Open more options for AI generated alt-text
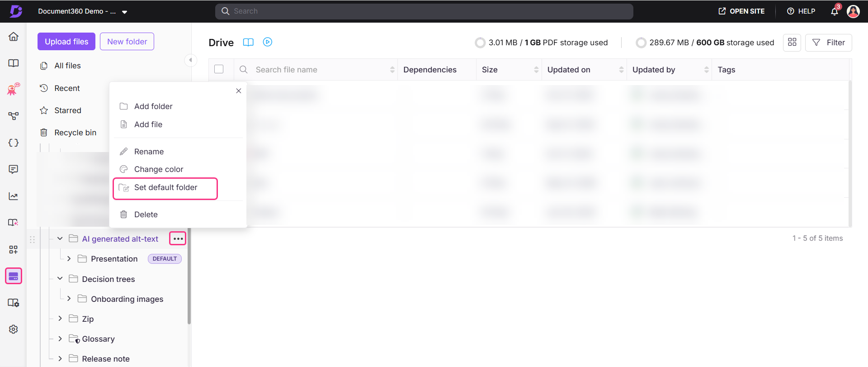Viewport: 868px width, 367px height. (178, 238)
